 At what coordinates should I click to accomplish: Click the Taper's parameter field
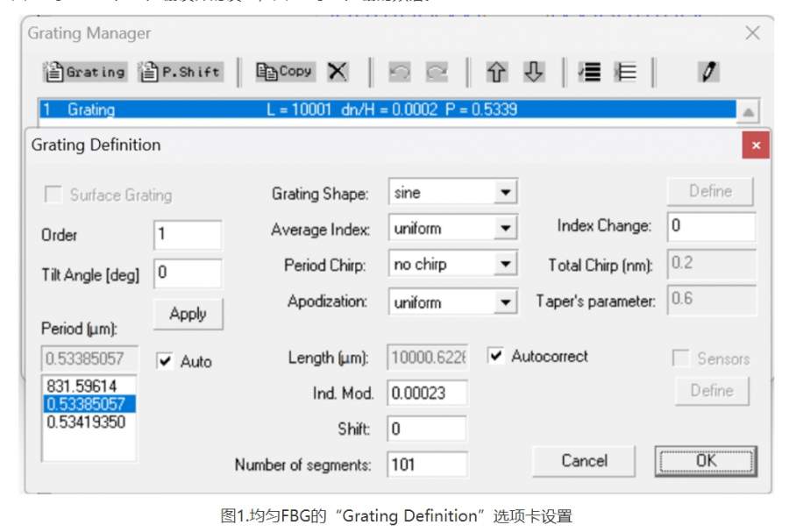711,300
